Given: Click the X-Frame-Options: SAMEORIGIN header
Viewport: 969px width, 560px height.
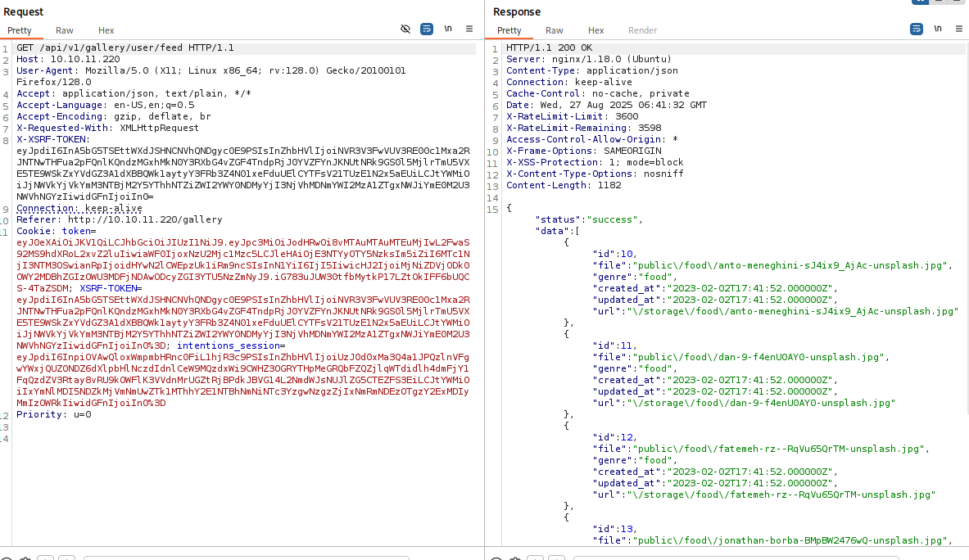Looking at the screenshot, I should pos(583,151).
